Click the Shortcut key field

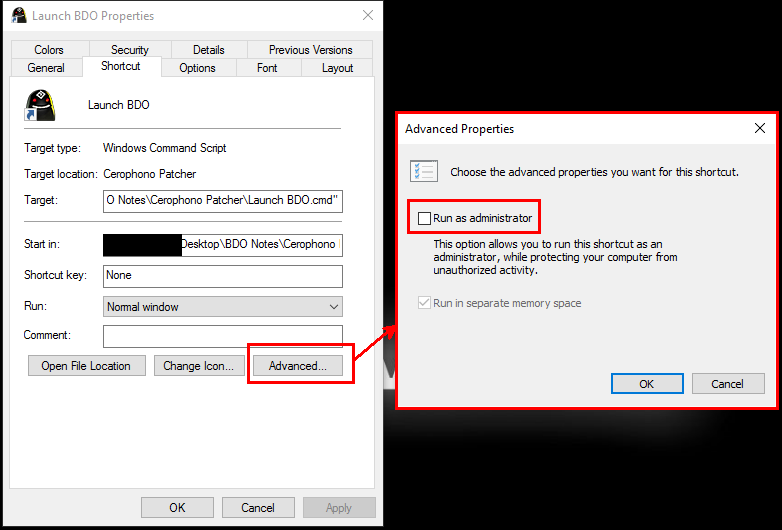223,275
